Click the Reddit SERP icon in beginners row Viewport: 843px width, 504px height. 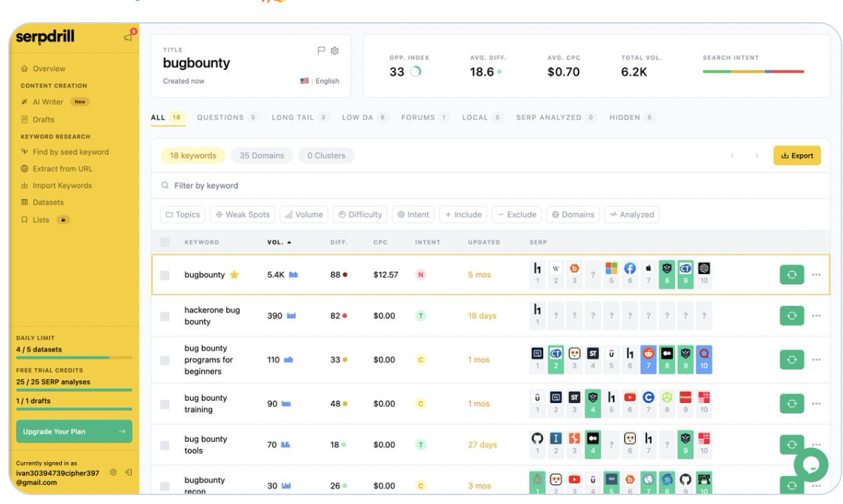[x=648, y=354]
